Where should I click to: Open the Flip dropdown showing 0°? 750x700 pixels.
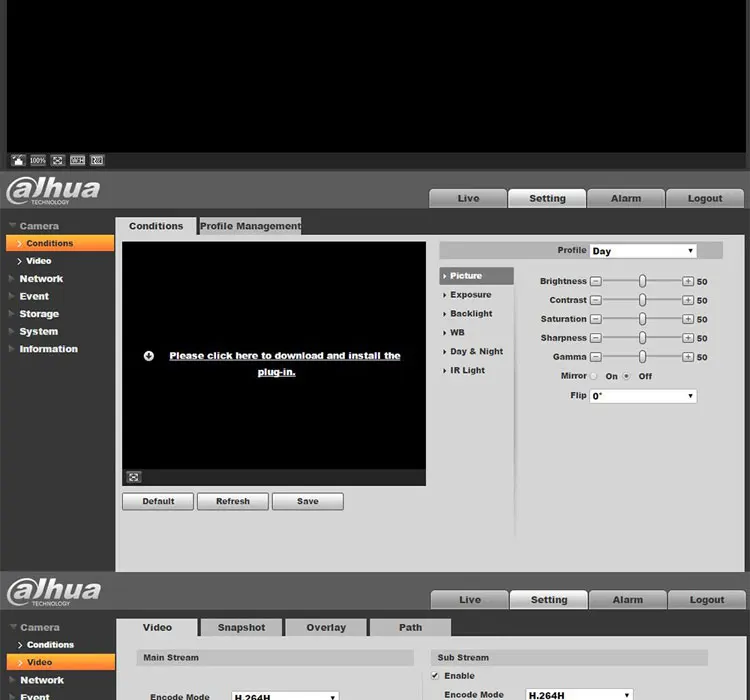(643, 396)
